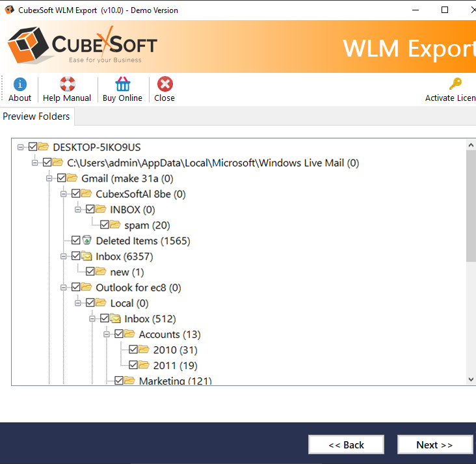Uncheck the 2010 (31) checkbox
The width and height of the screenshot is (476, 464).
click(x=133, y=349)
